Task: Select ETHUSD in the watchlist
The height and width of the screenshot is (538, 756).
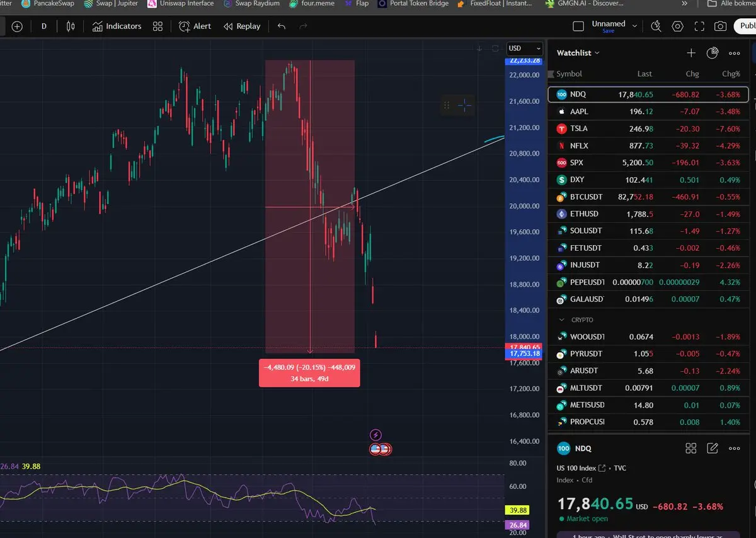Action: point(648,214)
